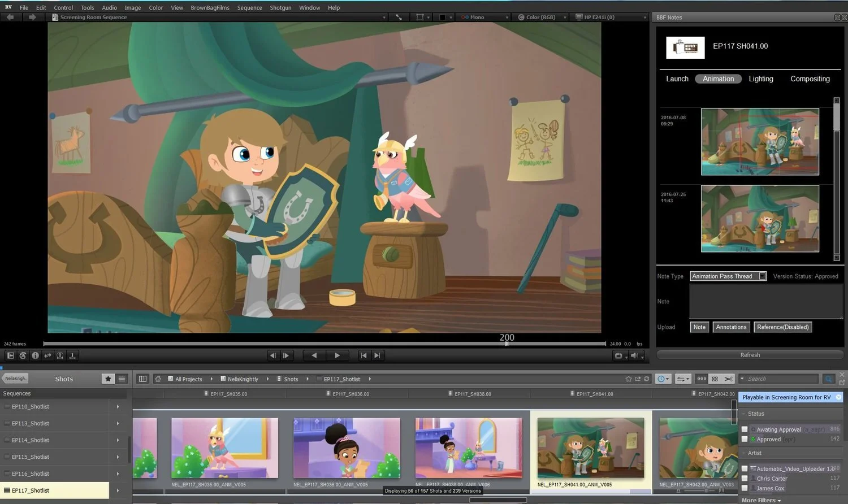Check the Awaiting Approval status filter
The image size is (848, 504).
point(745,429)
